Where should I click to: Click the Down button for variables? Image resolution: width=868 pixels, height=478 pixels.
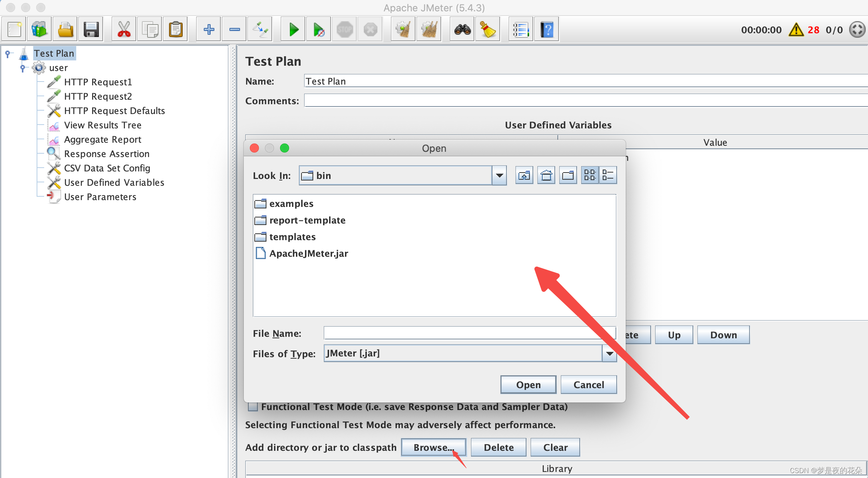coord(723,335)
